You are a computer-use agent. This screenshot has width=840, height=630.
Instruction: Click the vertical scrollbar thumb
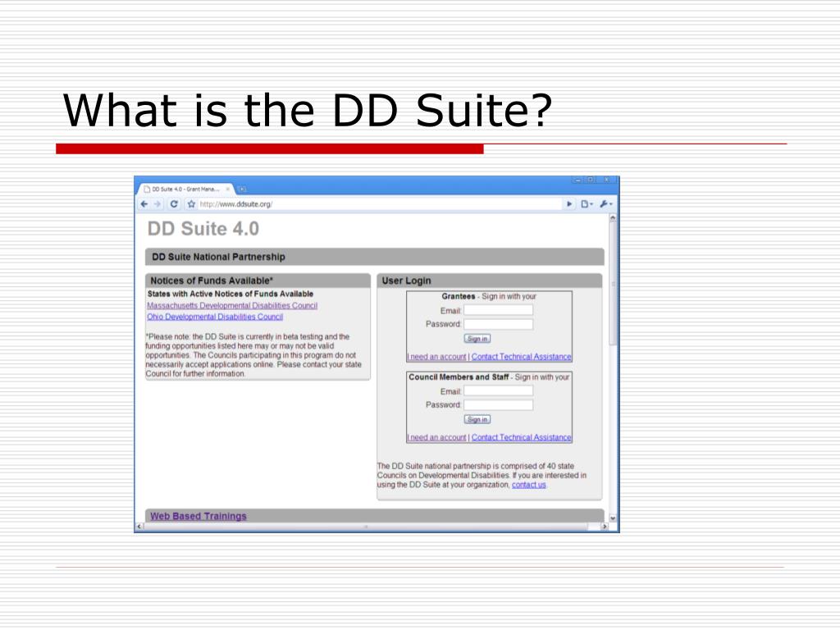coord(613,284)
